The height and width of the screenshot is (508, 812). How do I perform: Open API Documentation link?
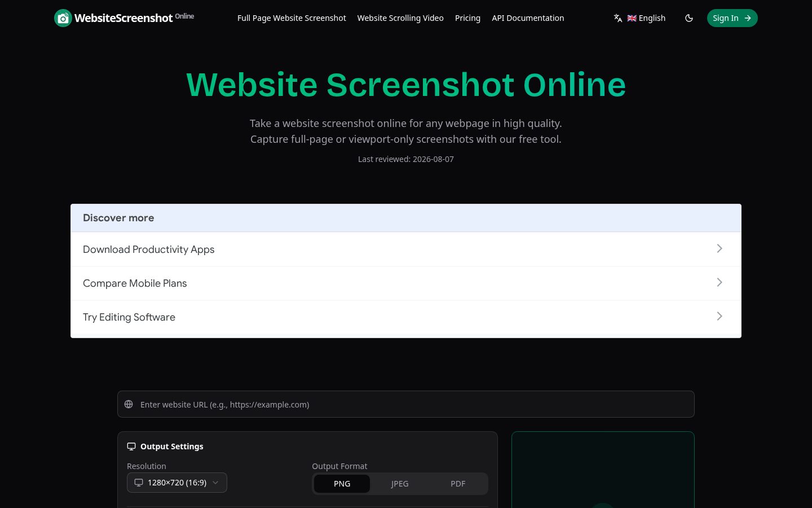tap(528, 18)
